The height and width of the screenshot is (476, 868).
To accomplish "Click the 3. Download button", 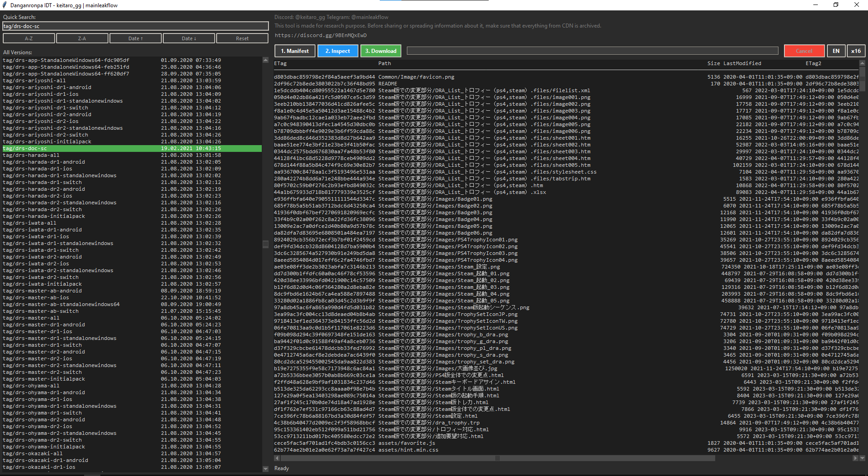I will click(x=381, y=51).
